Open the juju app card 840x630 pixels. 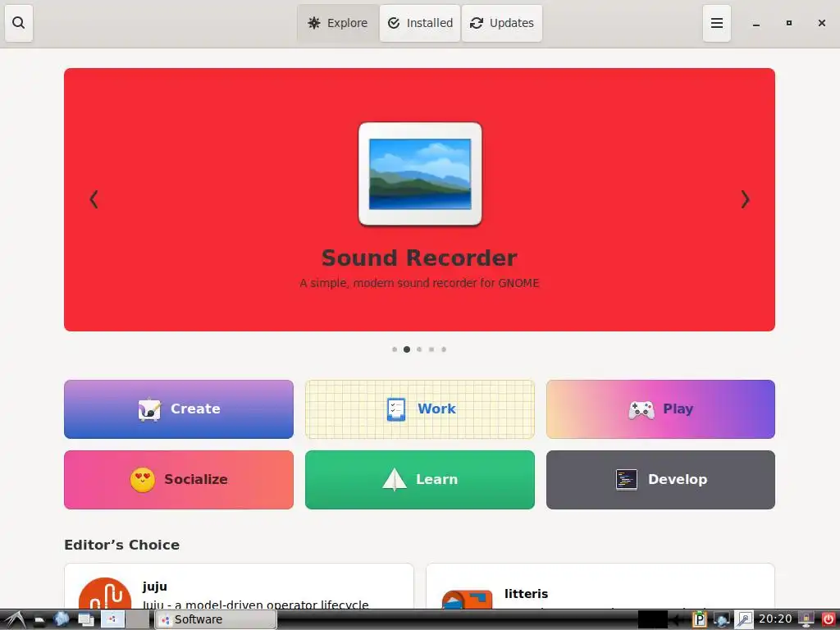click(239, 586)
